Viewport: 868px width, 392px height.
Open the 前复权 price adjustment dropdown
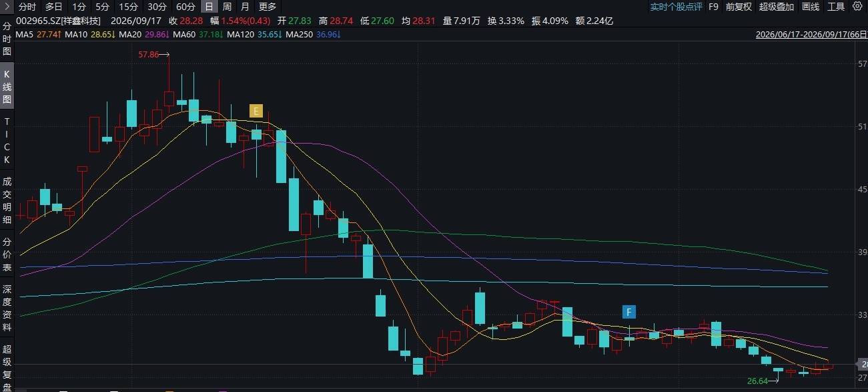(739, 7)
